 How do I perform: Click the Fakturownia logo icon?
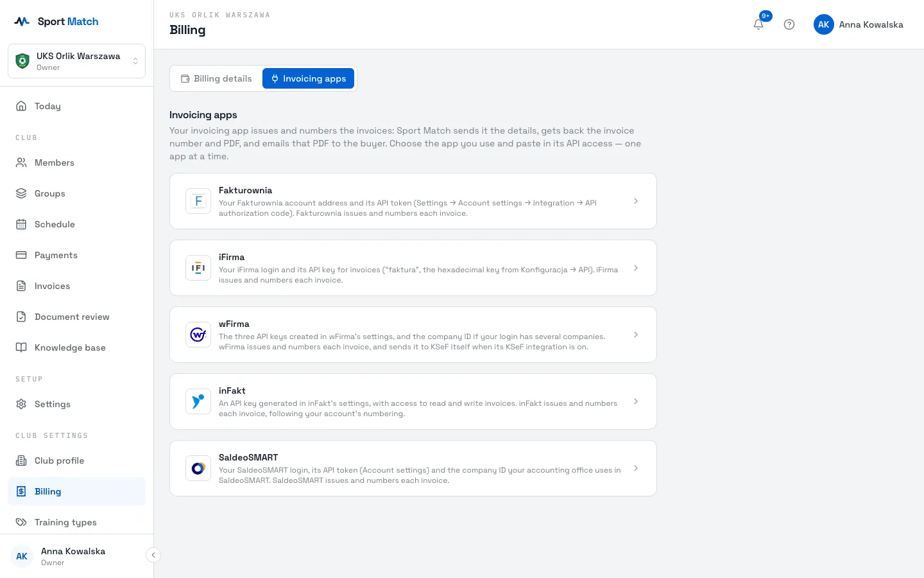[x=198, y=201]
